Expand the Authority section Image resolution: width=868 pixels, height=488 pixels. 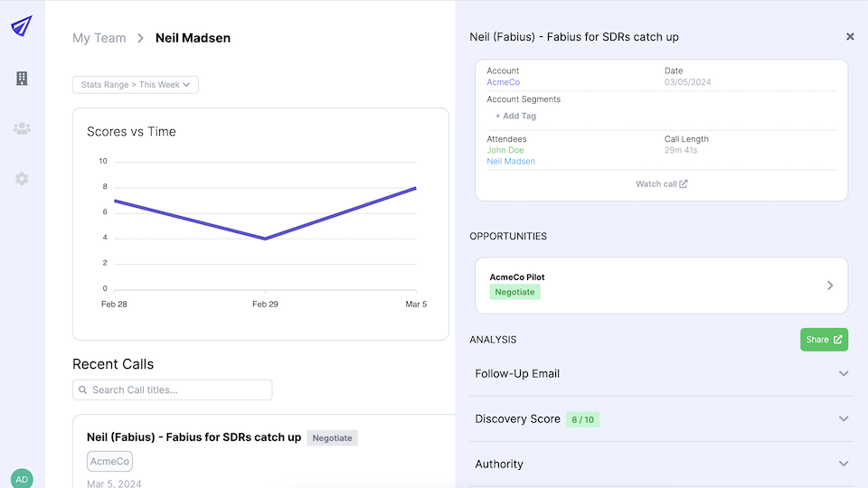click(x=662, y=465)
